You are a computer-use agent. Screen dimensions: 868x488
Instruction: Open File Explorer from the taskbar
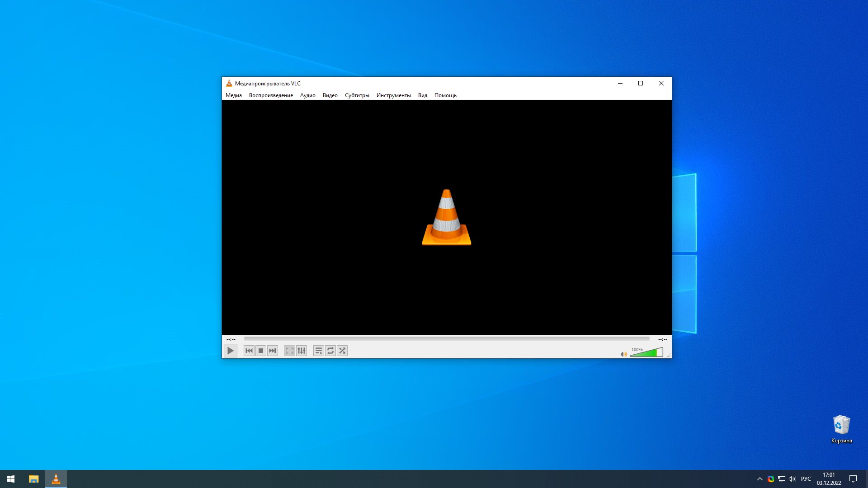coord(34,479)
